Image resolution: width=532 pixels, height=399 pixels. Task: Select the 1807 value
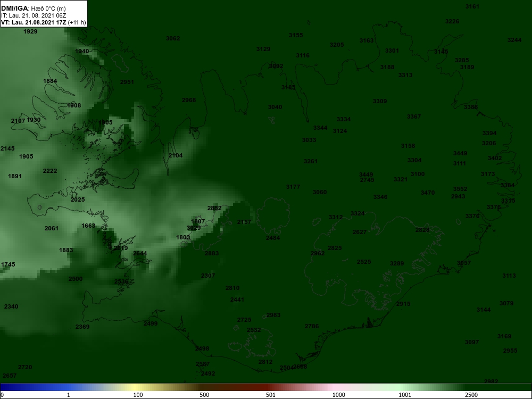(198, 221)
